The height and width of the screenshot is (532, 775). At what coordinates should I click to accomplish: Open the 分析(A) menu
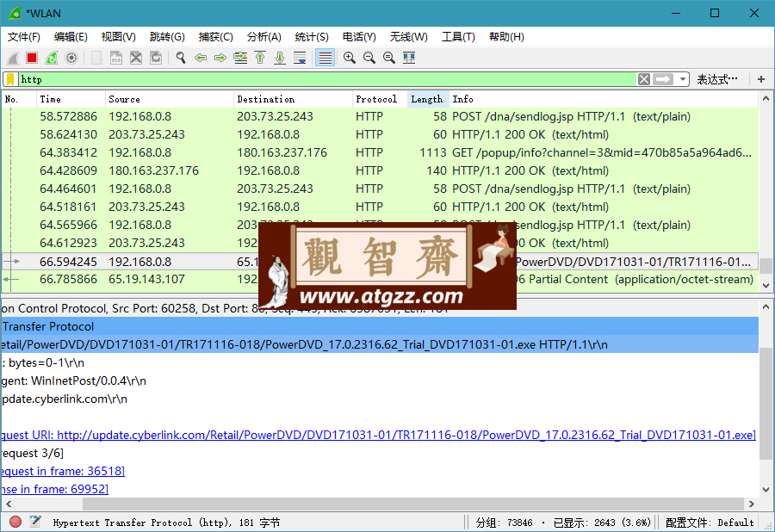point(264,37)
